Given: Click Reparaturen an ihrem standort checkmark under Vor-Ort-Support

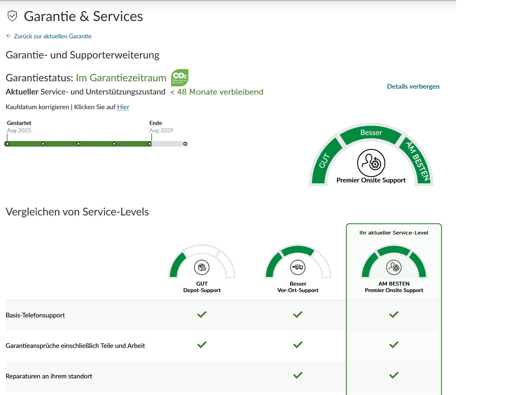Looking at the screenshot, I should pos(298,375).
